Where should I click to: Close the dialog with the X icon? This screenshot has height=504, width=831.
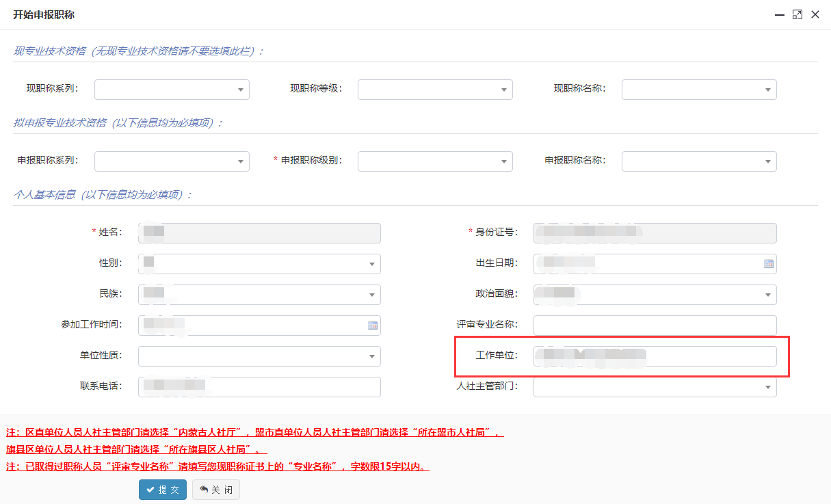point(815,14)
